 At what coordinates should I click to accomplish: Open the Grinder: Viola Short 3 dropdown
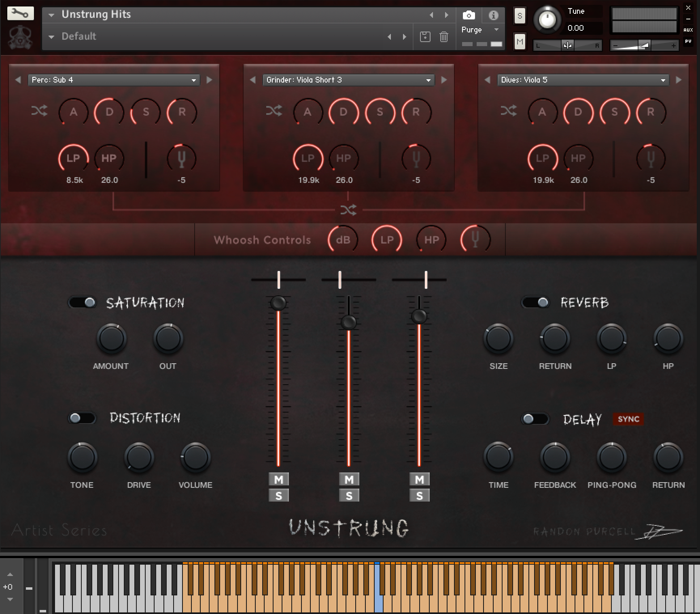point(348,80)
